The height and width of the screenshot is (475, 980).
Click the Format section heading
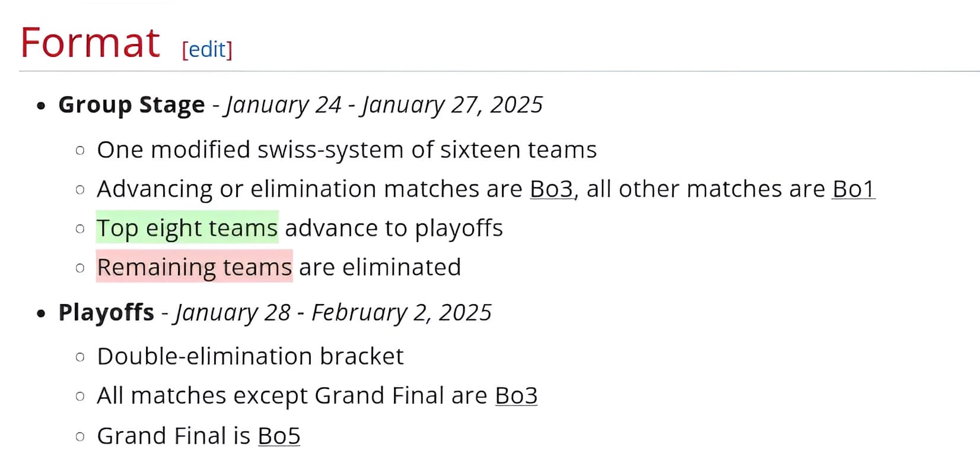pos(90,43)
